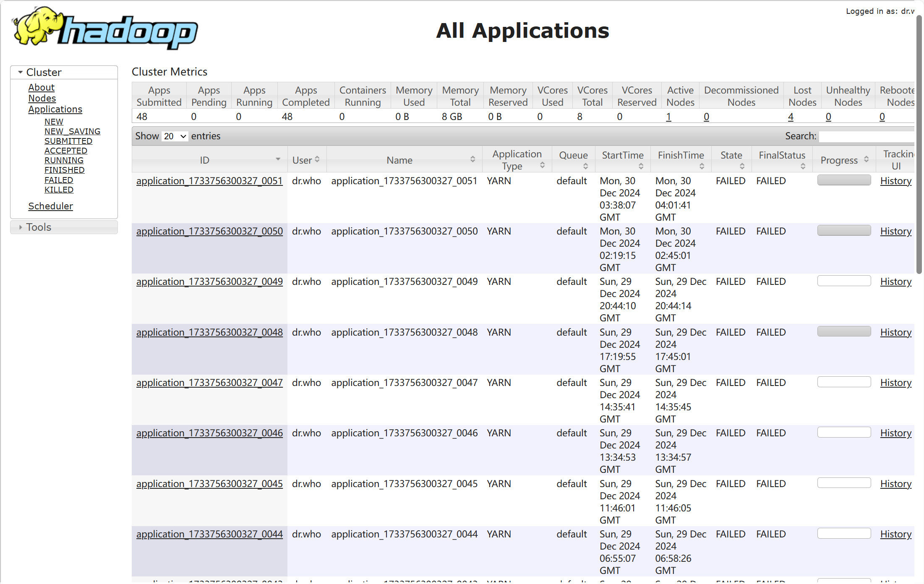Viewport: 924px width, 584px height.
Task: Open application_1733756300327_0051 details
Action: coord(209,181)
